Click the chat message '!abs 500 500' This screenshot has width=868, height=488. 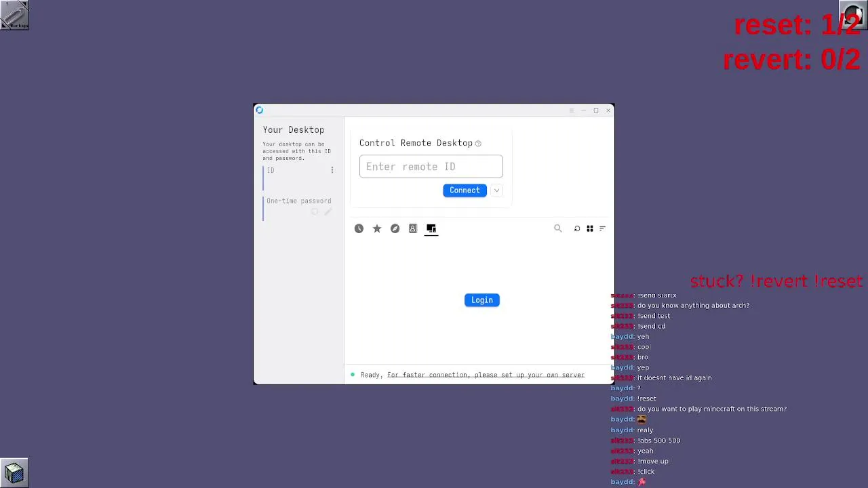coord(658,441)
